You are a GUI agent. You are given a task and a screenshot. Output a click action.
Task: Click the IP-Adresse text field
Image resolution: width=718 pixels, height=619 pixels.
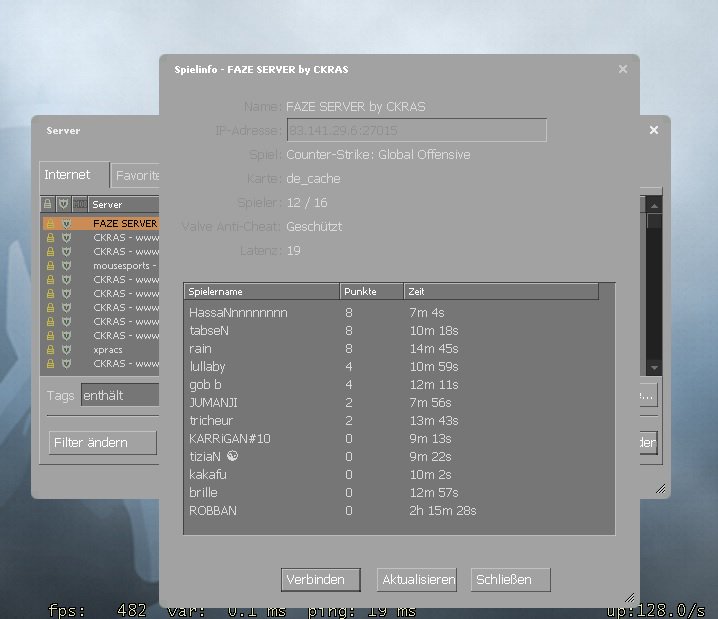click(x=416, y=130)
